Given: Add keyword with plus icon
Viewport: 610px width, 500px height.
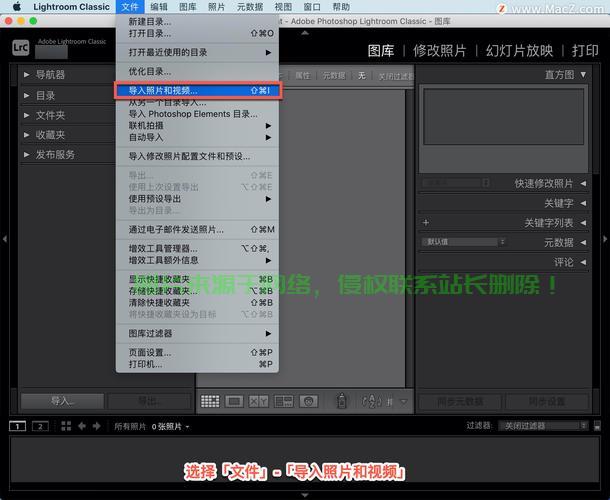Looking at the screenshot, I should (426, 223).
